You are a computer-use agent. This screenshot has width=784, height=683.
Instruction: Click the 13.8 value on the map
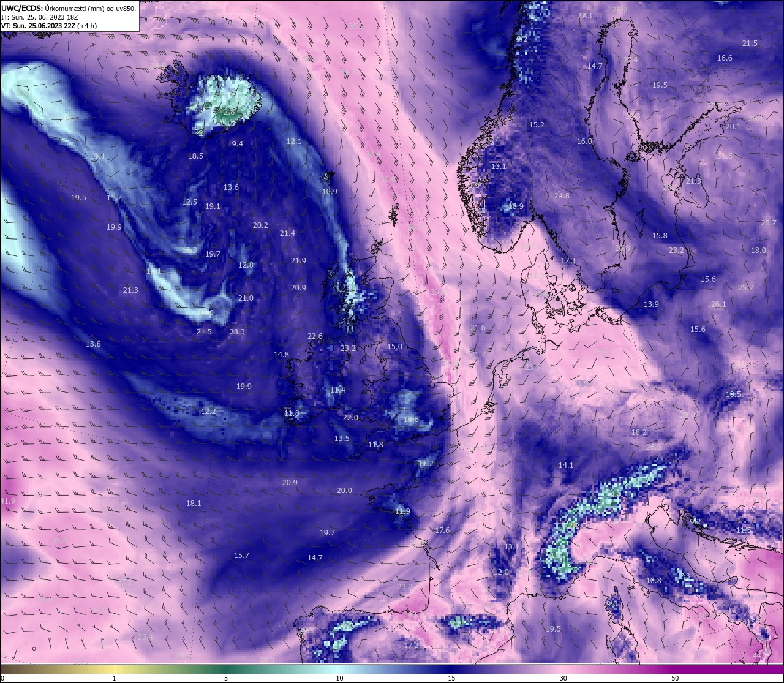click(x=93, y=344)
